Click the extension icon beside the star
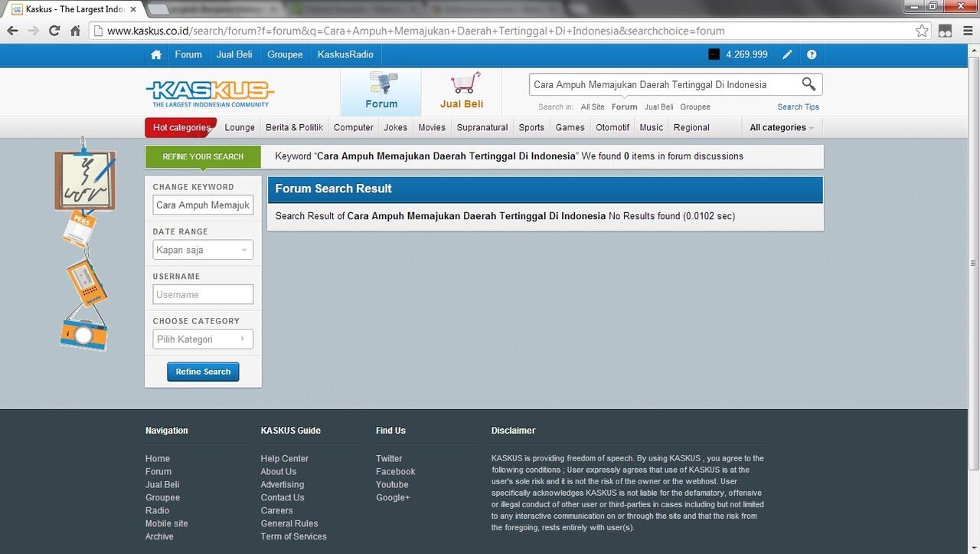Image resolution: width=980 pixels, height=554 pixels. 945,31
